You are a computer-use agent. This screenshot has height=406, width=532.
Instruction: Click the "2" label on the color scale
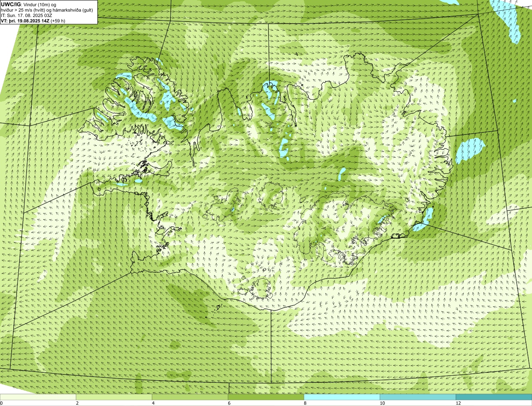point(77,403)
